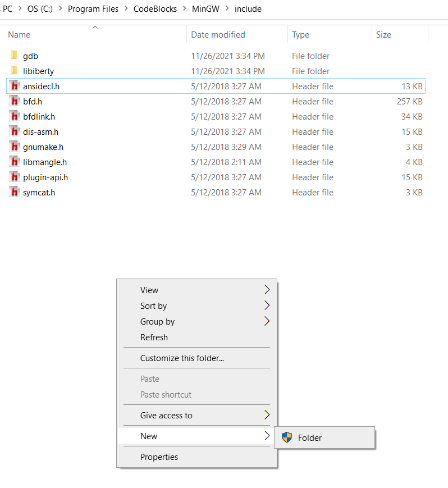Click Group by in the context menu

pos(157,321)
